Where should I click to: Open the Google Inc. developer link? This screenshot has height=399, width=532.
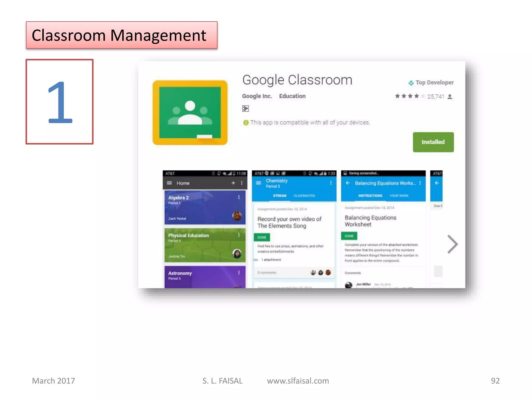point(257,96)
